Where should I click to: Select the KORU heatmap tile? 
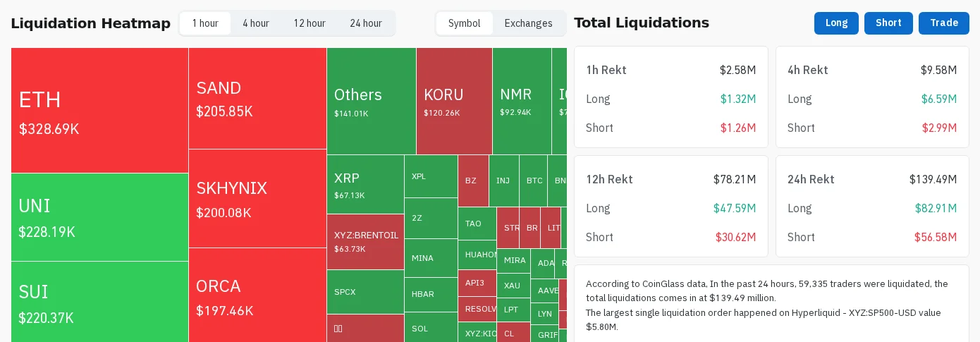point(454,101)
